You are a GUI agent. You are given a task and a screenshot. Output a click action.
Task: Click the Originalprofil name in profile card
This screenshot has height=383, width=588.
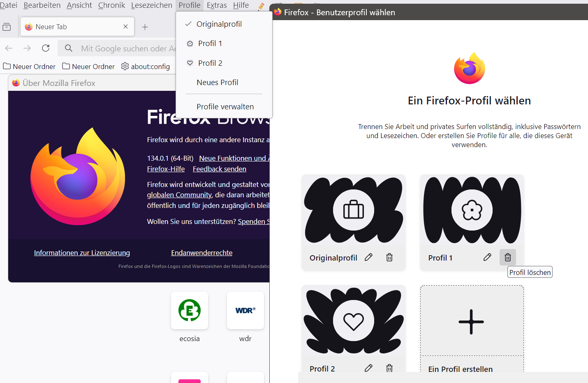333,258
